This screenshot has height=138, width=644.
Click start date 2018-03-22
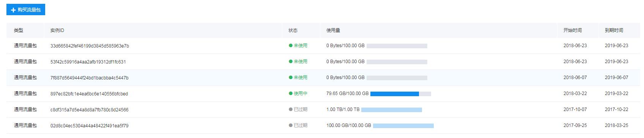click(575, 94)
